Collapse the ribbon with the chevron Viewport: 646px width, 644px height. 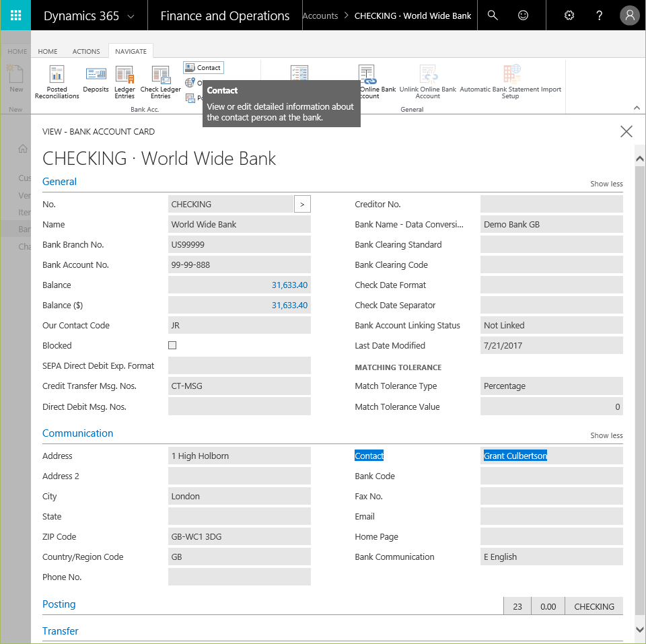[637, 108]
